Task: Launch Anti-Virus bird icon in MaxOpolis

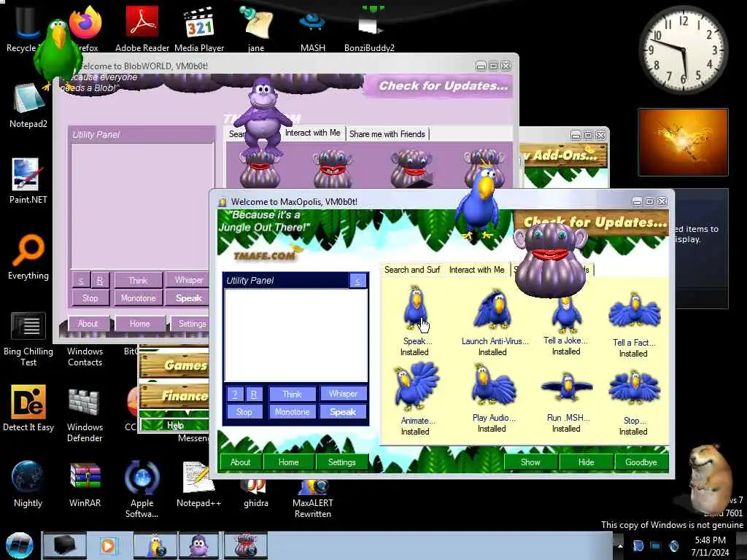Action: click(492, 309)
